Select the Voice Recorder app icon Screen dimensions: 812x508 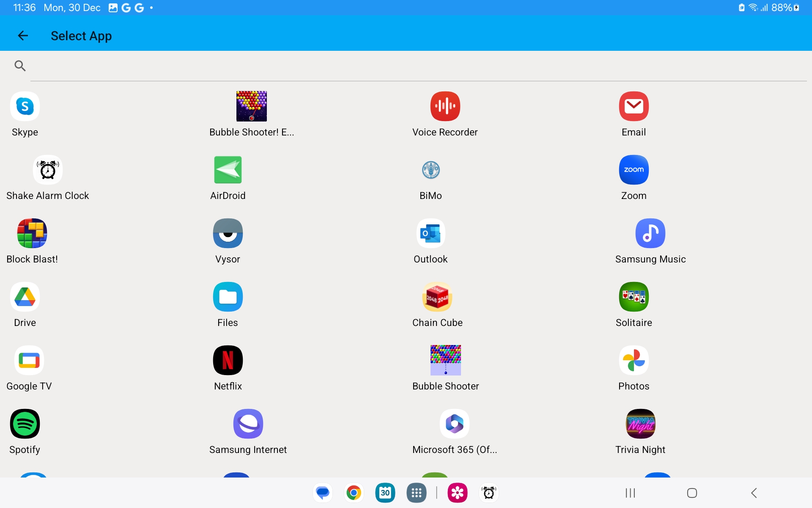click(x=445, y=106)
